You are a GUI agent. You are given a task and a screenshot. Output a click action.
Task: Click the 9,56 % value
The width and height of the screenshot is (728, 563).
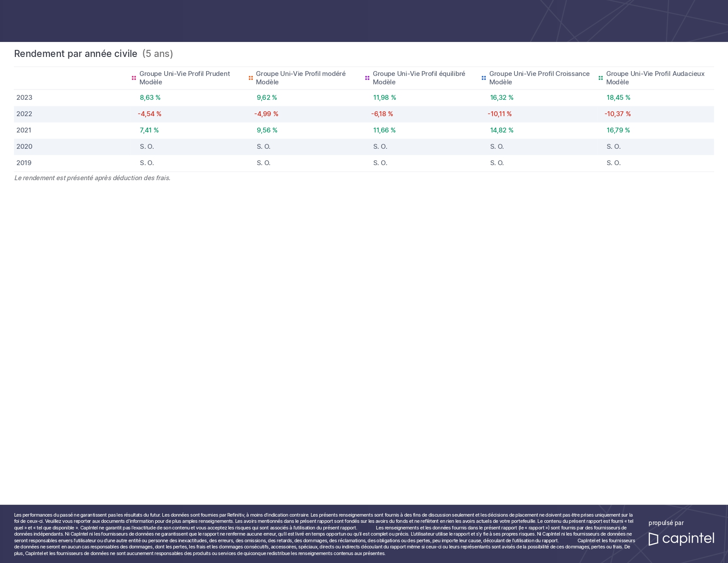coord(267,130)
